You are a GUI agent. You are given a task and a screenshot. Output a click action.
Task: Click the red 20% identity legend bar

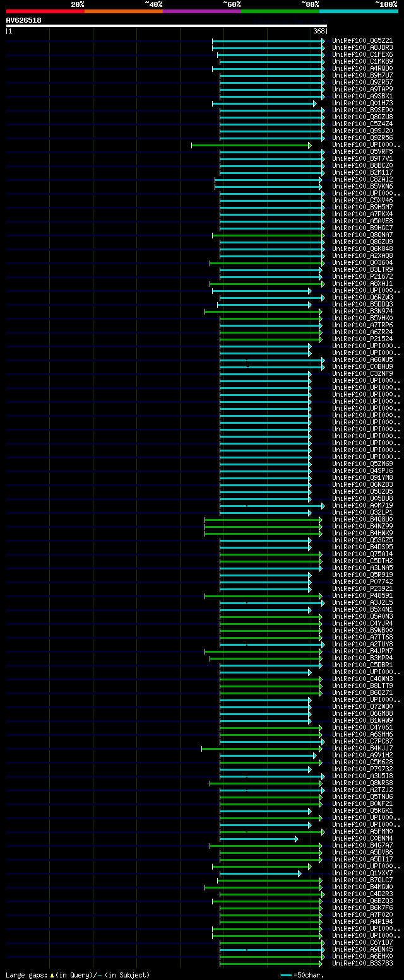[x=45, y=11]
